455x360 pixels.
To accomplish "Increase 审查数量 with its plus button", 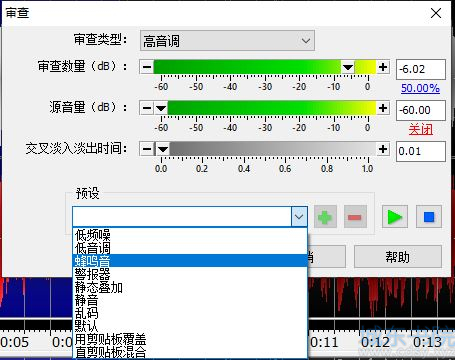I will (383, 67).
